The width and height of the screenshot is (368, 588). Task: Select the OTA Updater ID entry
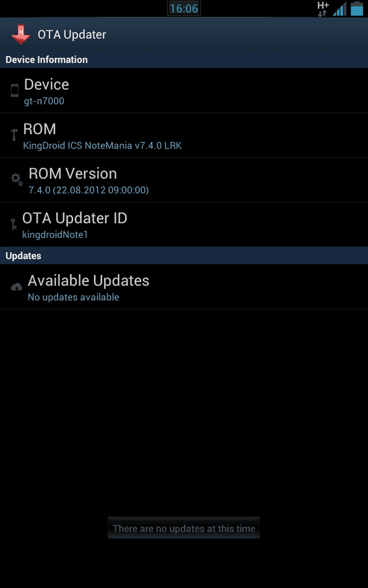[184, 224]
